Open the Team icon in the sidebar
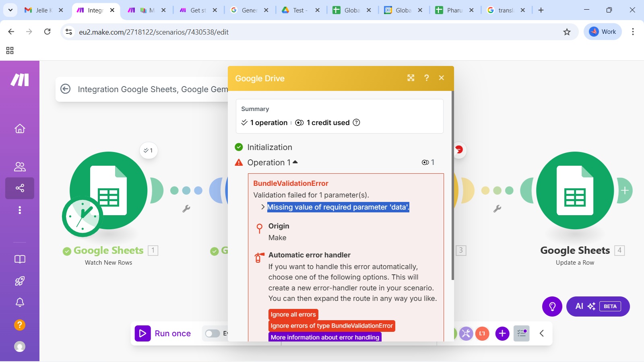Viewport: 644px width, 362px height. [x=20, y=167]
